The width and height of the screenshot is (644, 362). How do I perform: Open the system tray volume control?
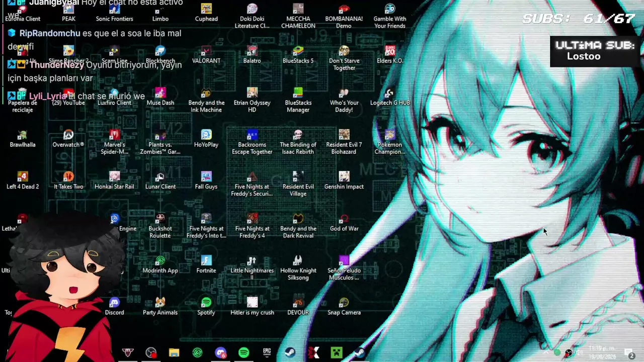tap(579, 352)
